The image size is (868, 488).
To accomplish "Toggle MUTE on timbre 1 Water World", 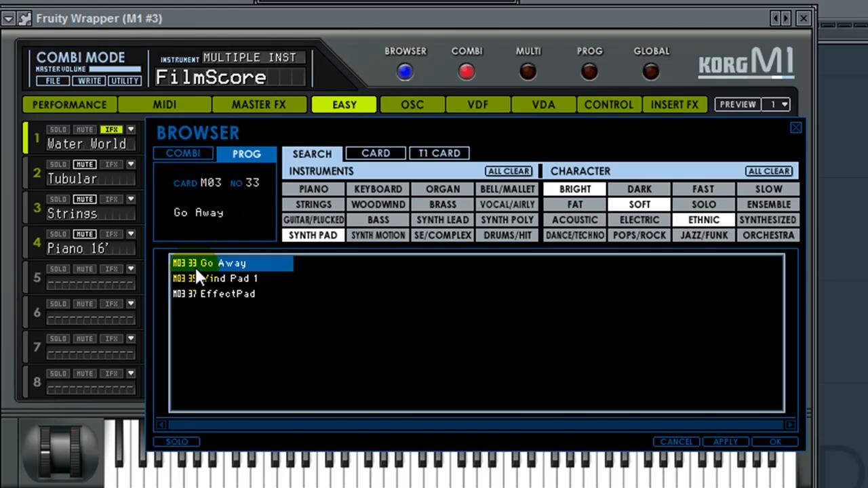I will 85,129.
